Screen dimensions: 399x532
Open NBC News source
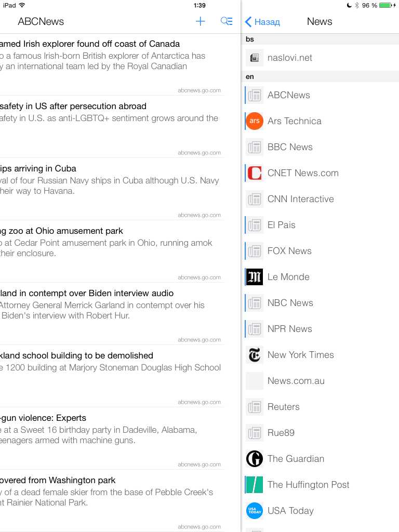point(320,303)
